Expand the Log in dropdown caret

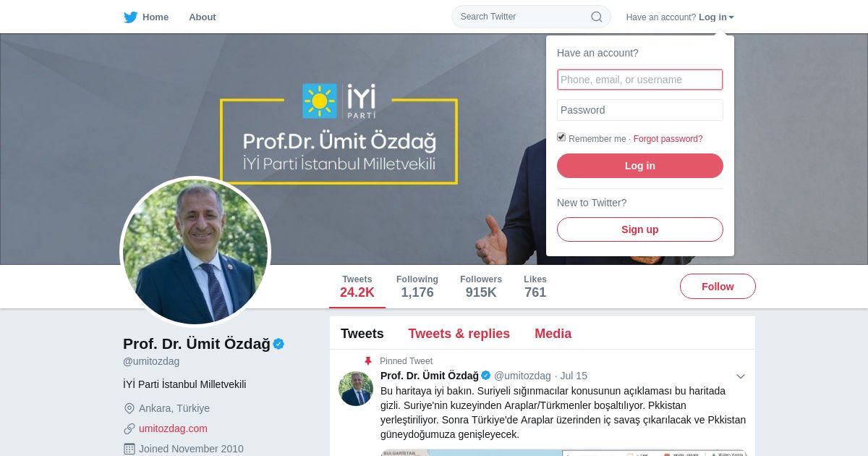[731, 17]
